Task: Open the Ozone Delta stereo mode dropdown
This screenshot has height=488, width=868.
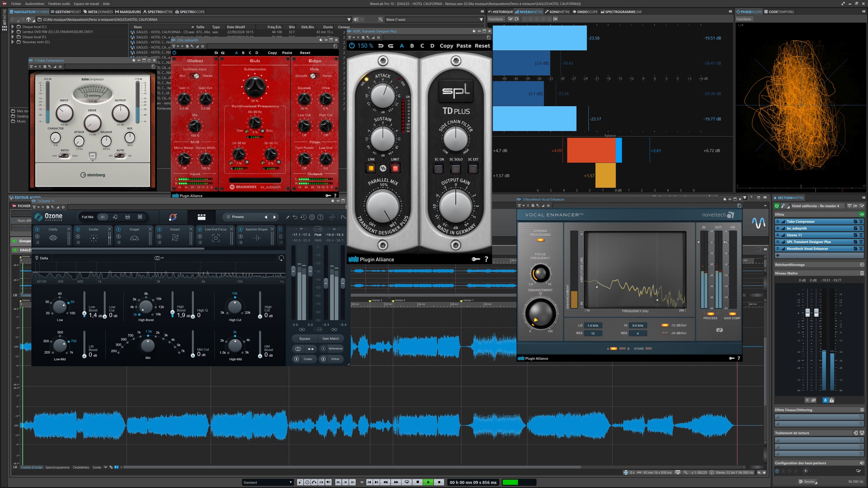Action: 159,258
